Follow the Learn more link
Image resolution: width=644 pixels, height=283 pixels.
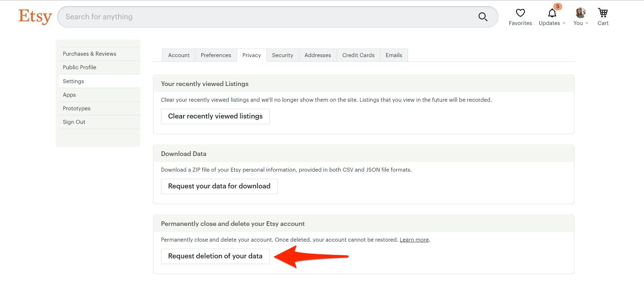pyautogui.click(x=414, y=240)
